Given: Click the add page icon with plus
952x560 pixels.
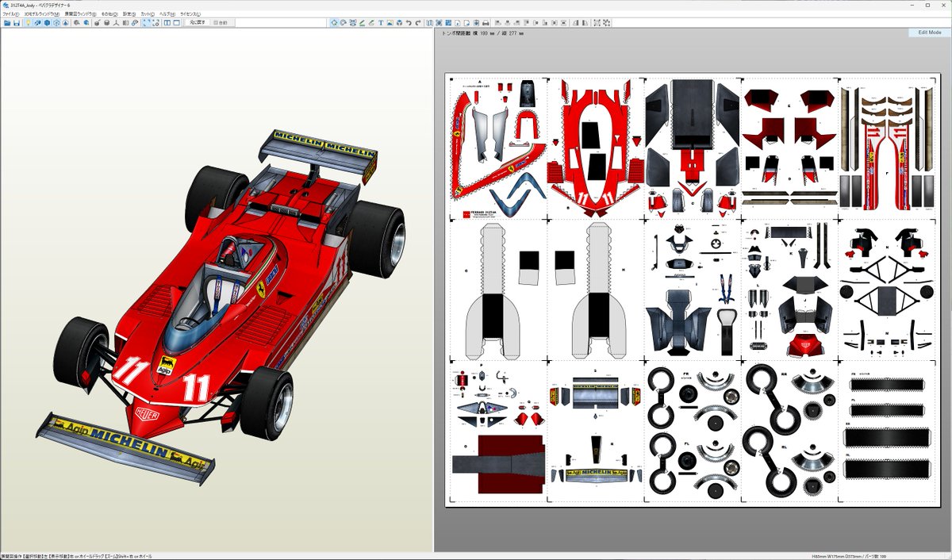Looking at the screenshot, I should tap(458, 22).
